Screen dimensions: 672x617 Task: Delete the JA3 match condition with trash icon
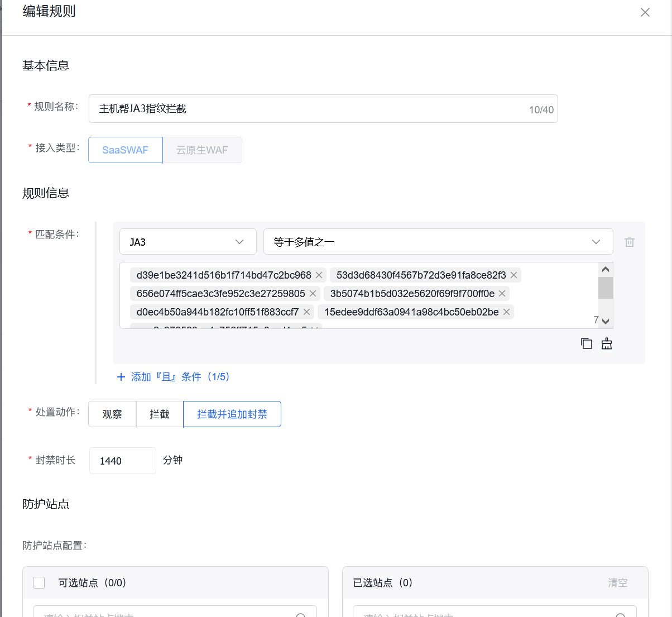(630, 242)
